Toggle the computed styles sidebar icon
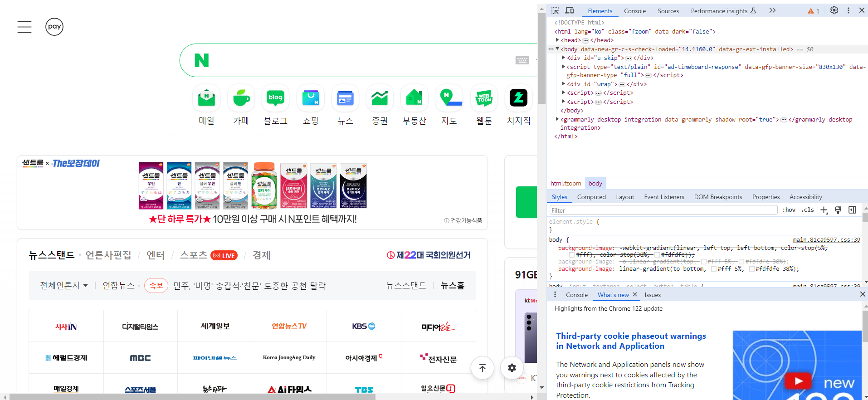Viewport: 868px width, 400px height. tap(853, 210)
